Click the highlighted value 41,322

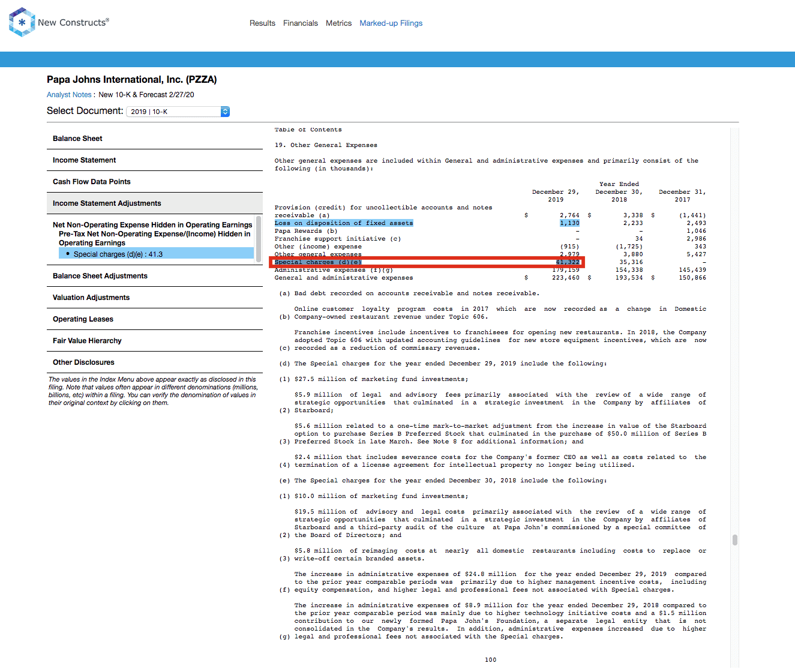click(x=568, y=262)
